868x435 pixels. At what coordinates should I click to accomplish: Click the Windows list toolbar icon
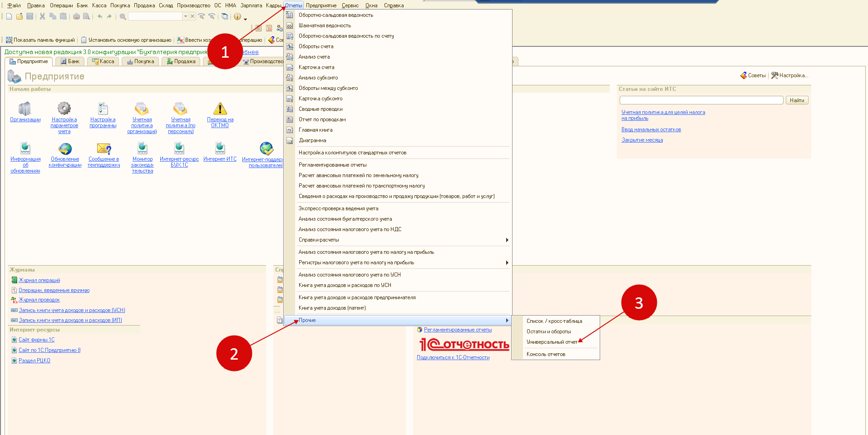pos(225,16)
